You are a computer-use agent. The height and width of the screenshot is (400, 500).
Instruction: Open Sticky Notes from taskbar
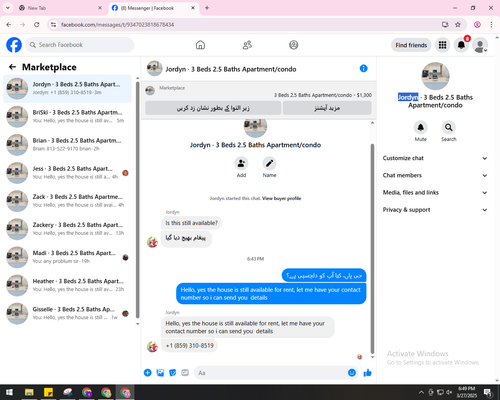coord(48,392)
